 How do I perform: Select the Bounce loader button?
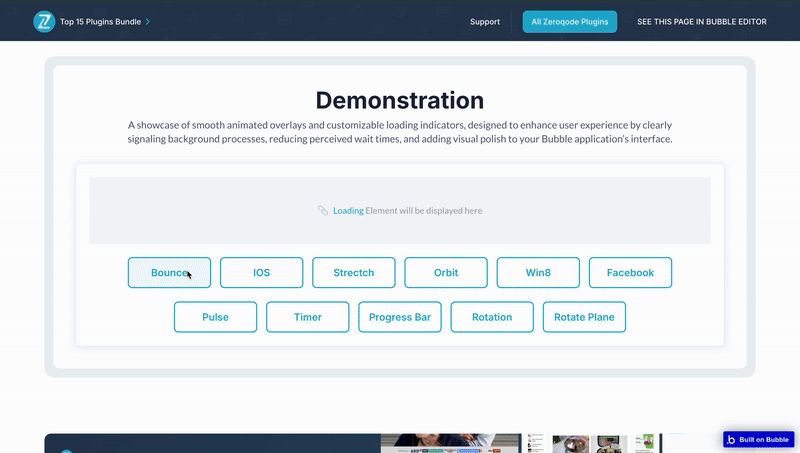pyautogui.click(x=169, y=272)
